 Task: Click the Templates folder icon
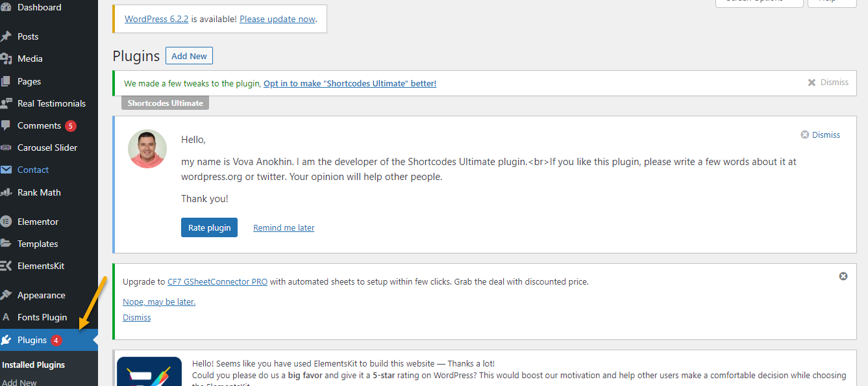click(x=6, y=244)
